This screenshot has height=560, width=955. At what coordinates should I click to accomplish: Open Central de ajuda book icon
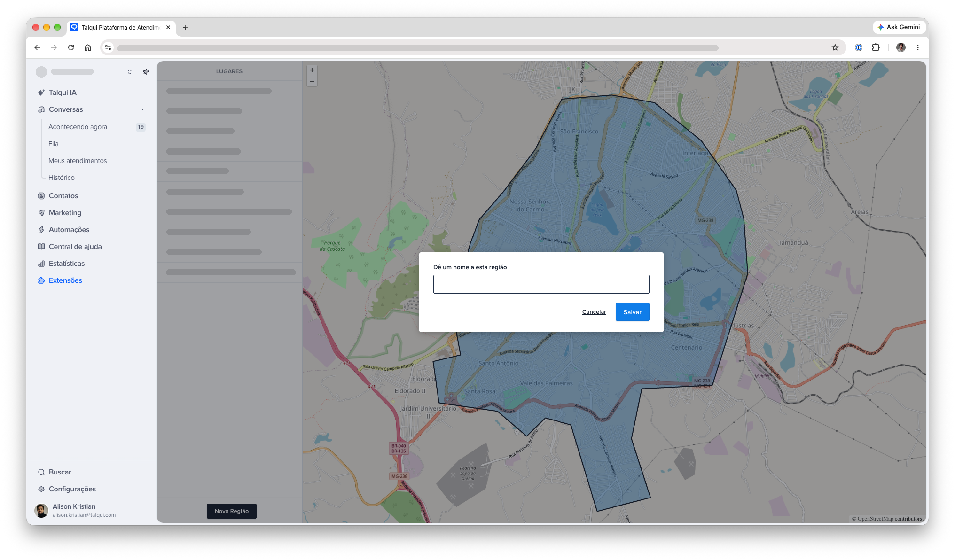[41, 247]
